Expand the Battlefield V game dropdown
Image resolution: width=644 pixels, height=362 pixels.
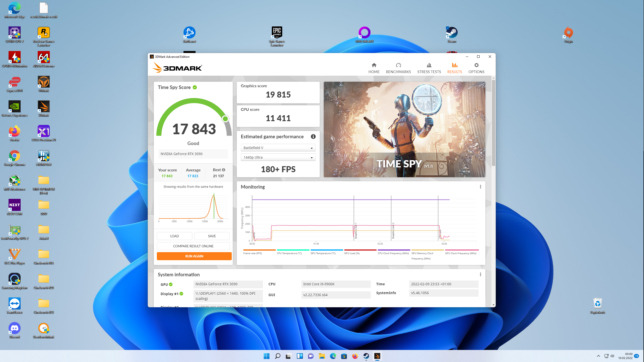click(x=278, y=148)
